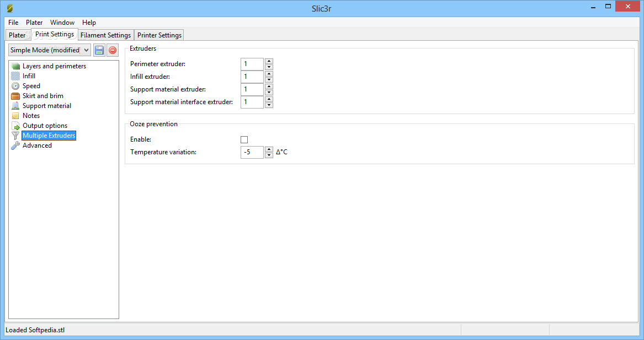Open the Window menu
Screen dimensions: 644x340
[62, 23]
